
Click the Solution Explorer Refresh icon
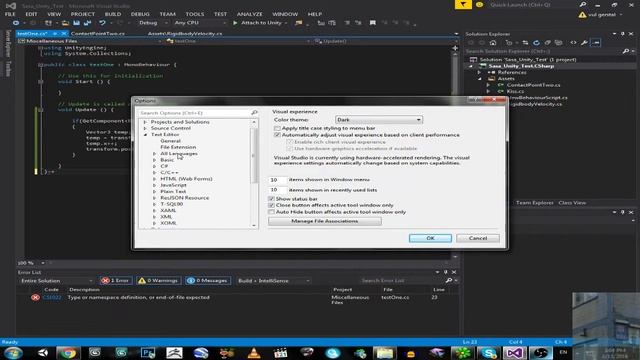536,42
